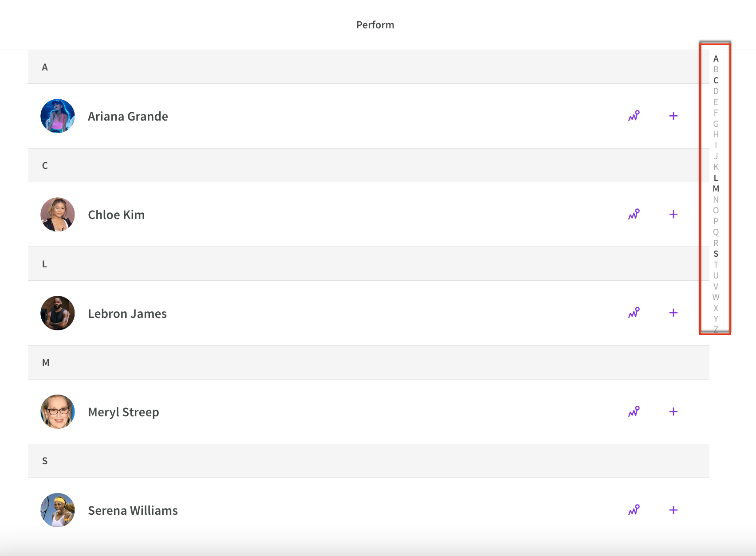Select letter M in the side index
Image resolution: width=756 pixels, height=556 pixels.
[x=716, y=189]
